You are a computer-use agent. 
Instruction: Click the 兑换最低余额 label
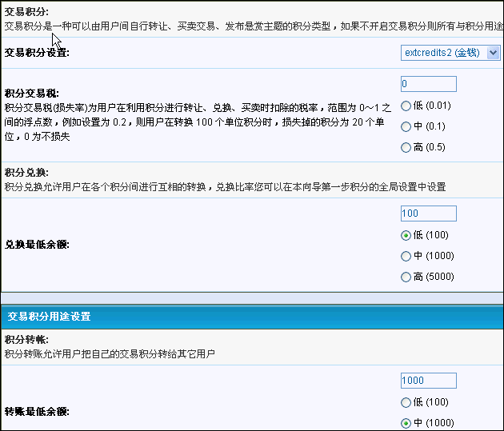click(37, 245)
